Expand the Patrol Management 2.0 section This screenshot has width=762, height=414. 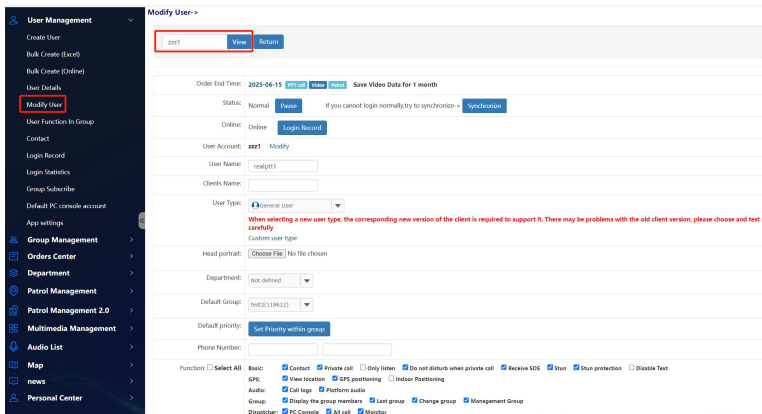[x=76, y=309]
